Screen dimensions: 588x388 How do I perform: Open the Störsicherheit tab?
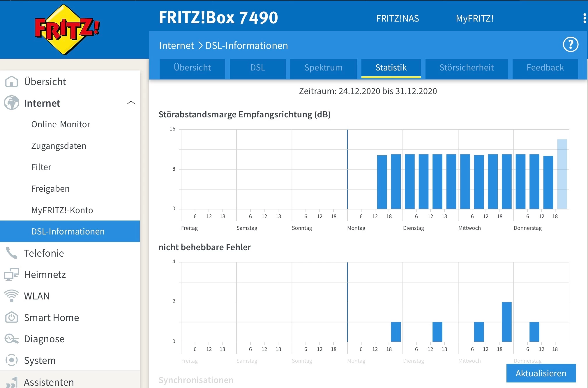466,68
